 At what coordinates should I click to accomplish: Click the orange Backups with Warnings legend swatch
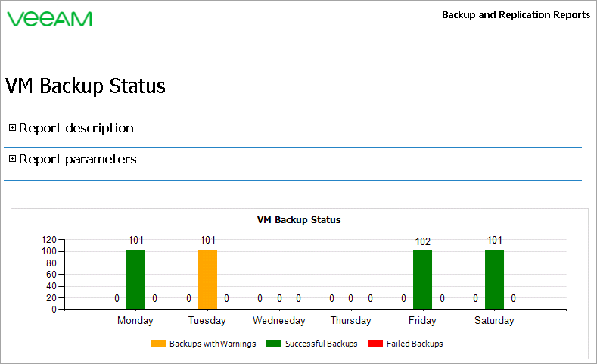pos(158,344)
